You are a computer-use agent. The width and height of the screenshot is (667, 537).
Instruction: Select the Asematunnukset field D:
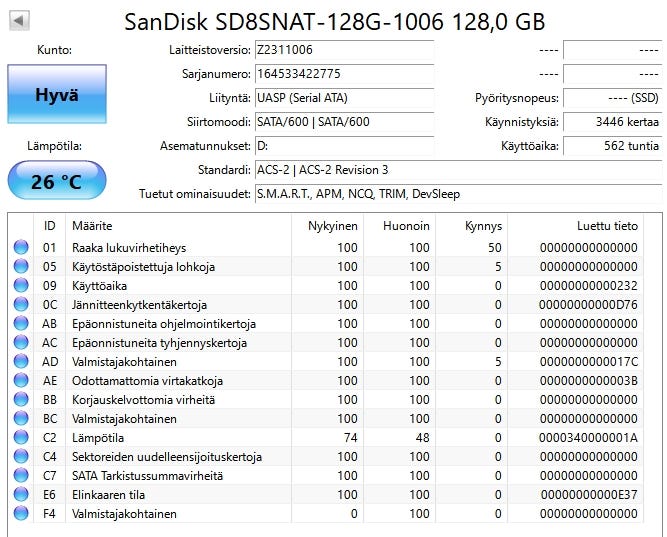point(344,146)
